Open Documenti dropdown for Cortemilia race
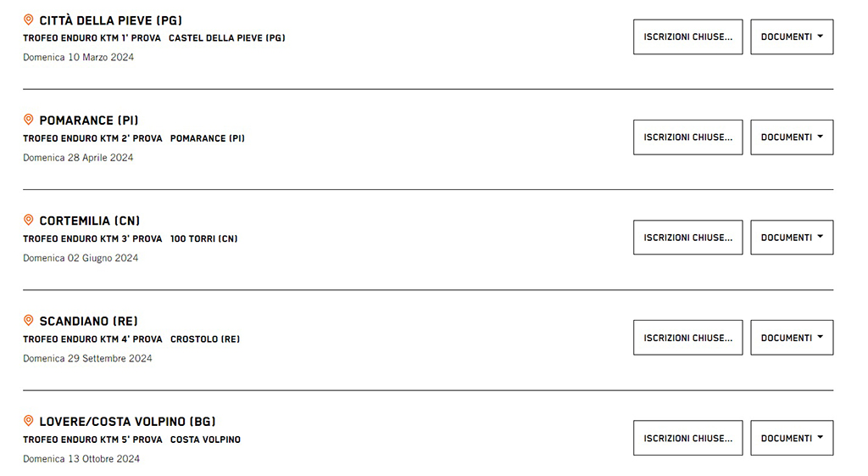 pos(792,238)
